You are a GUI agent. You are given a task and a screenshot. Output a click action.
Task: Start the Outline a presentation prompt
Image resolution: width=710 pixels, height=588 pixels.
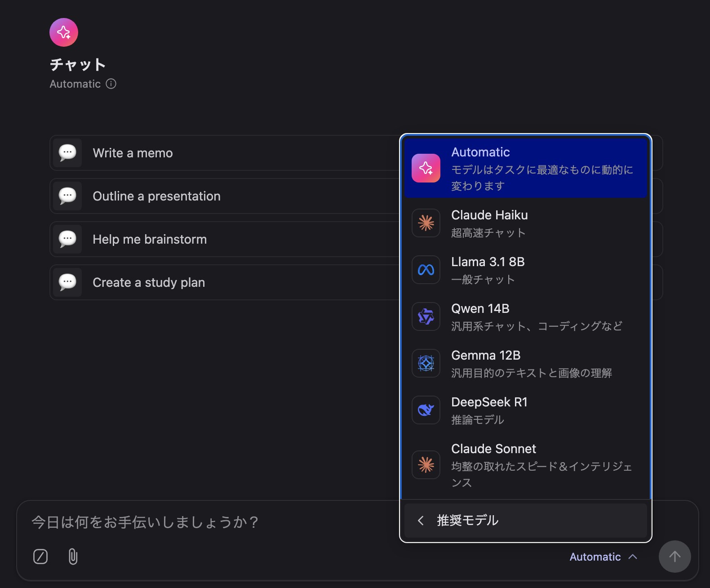(225, 196)
